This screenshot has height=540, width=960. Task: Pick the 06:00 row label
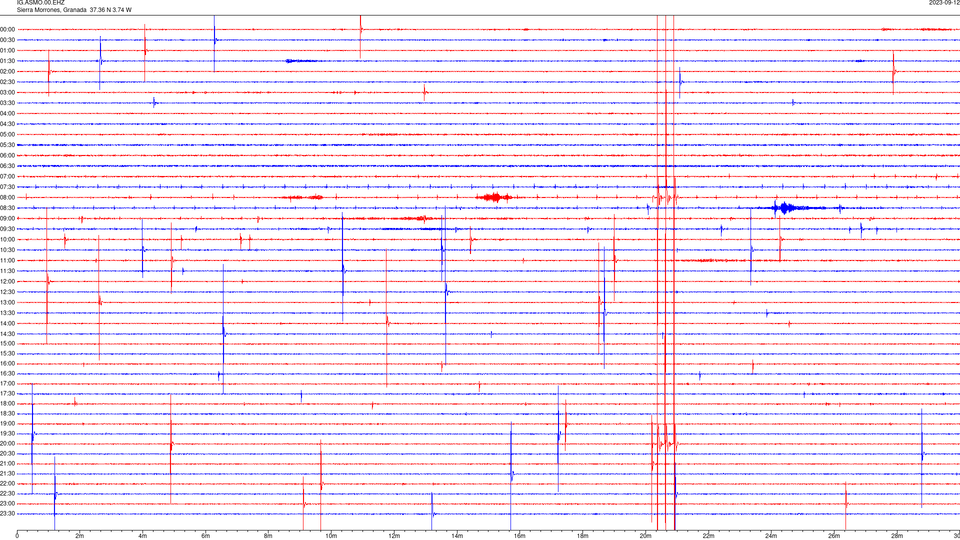pyautogui.click(x=8, y=156)
